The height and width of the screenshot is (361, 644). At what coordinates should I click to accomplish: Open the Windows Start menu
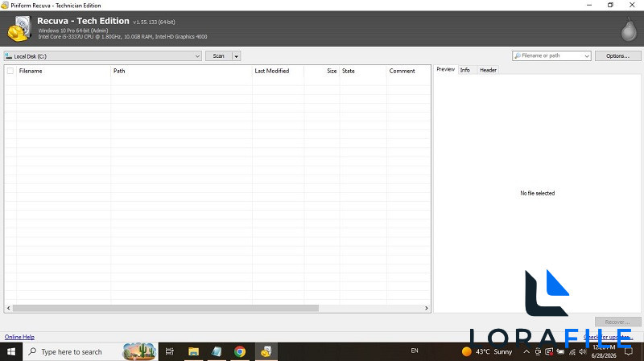coord(11,351)
